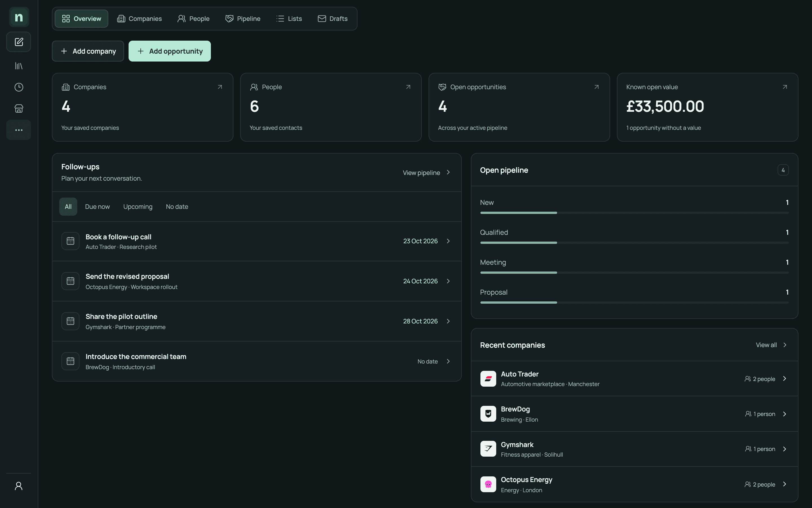Open chevron on BrewDog introductory call row

point(448,361)
